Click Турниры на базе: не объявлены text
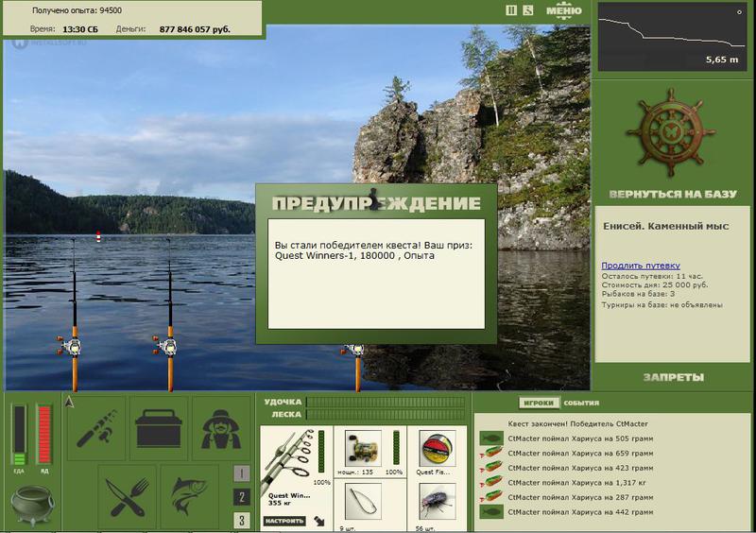 (x=662, y=305)
